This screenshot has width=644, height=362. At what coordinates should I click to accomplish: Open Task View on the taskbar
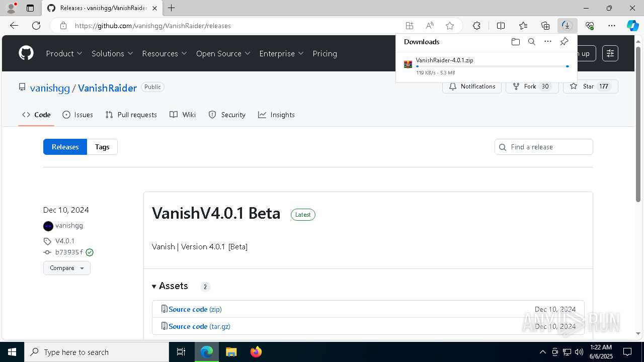(181, 352)
